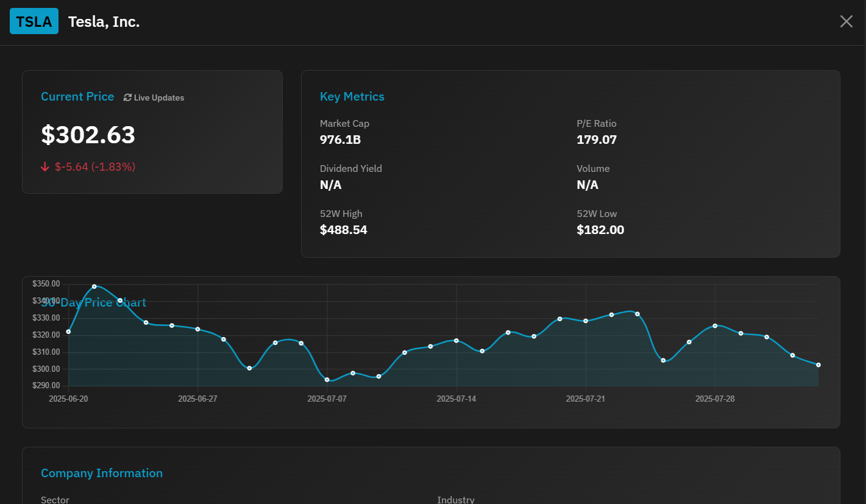
Task: Click the chart data point at 2025-07-28
Action: point(715,325)
